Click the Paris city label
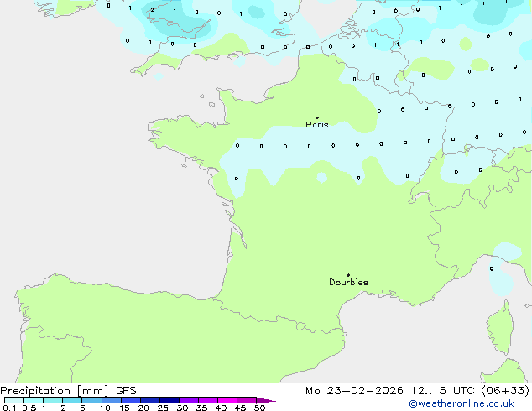 point(317,125)
